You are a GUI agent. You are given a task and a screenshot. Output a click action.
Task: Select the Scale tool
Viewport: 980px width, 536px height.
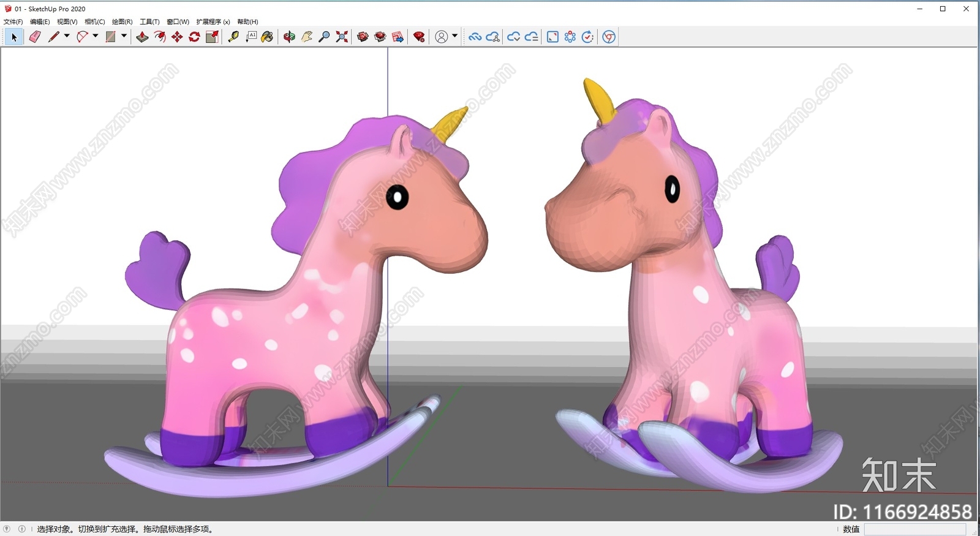point(212,37)
